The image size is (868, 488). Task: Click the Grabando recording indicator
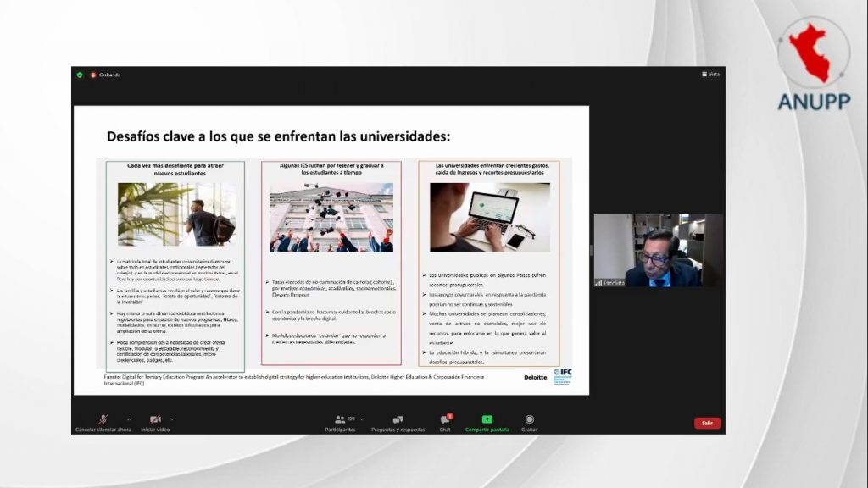pyautogui.click(x=105, y=75)
